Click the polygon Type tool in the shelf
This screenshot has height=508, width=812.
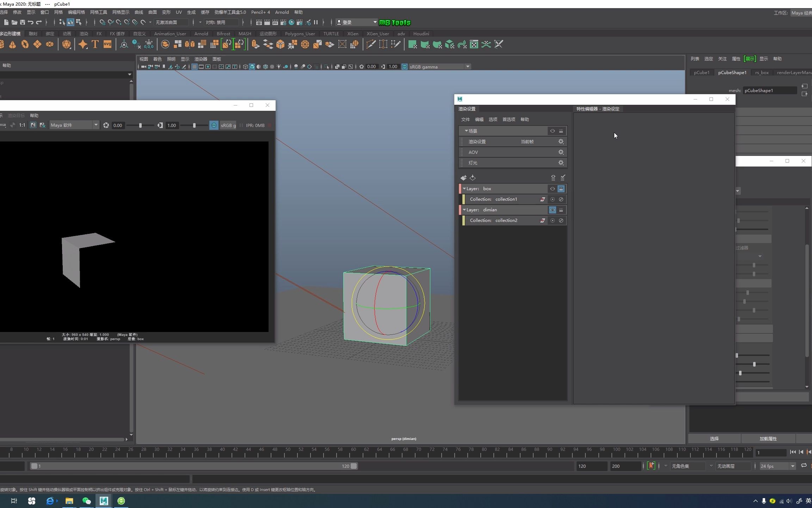(95, 44)
